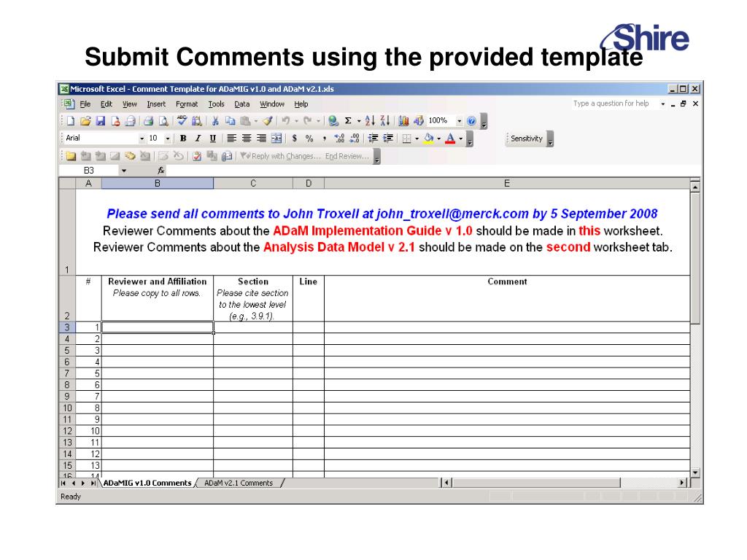747x560 pixels.
Task: Sort ascending A to Z
Action: coord(370,121)
